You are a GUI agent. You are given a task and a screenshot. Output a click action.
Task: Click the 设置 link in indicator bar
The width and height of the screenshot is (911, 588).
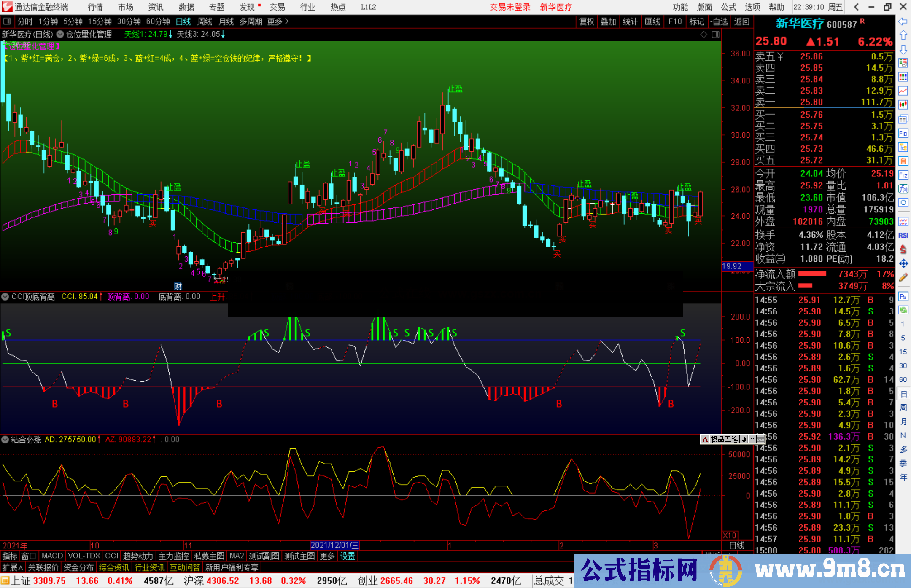pyautogui.click(x=348, y=556)
